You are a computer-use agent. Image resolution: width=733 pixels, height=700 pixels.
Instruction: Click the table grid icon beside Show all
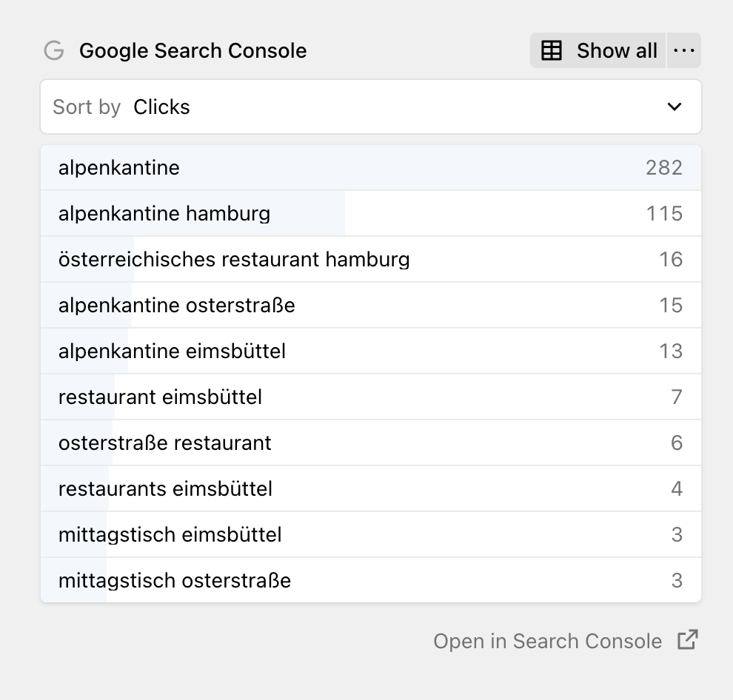click(551, 50)
